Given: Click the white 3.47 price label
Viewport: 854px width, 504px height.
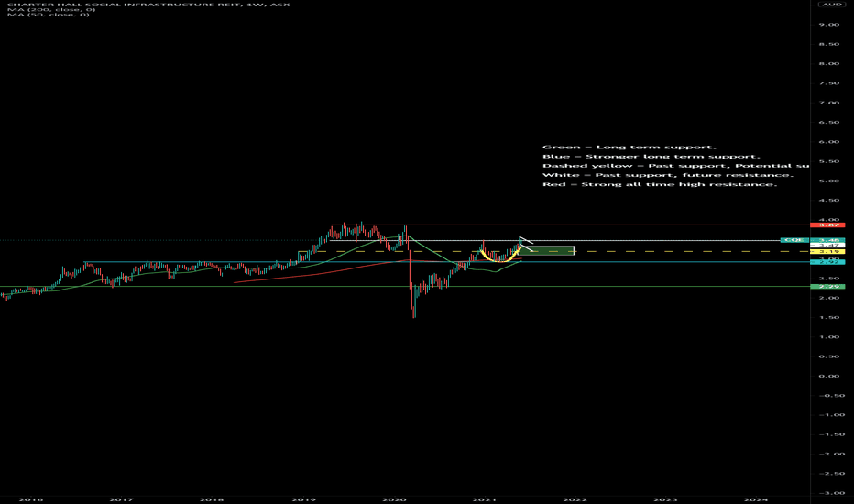Looking at the screenshot, I should [x=827, y=246].
